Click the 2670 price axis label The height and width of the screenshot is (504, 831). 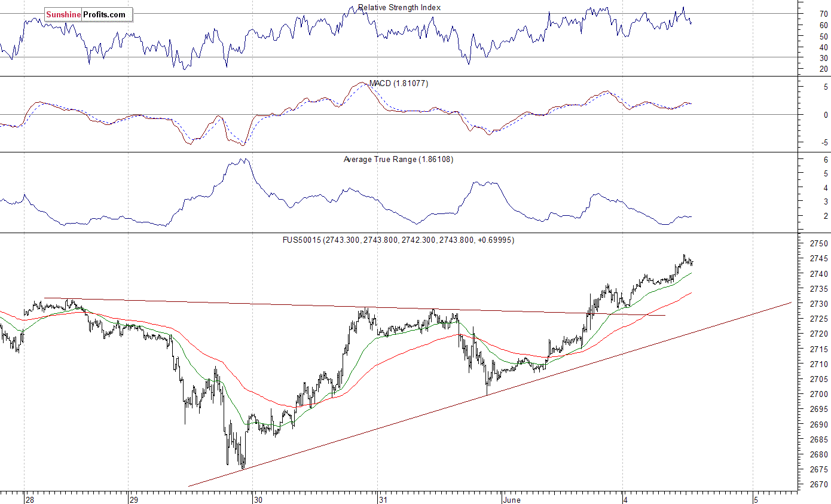pyautogui.click(x=818, y=485)
